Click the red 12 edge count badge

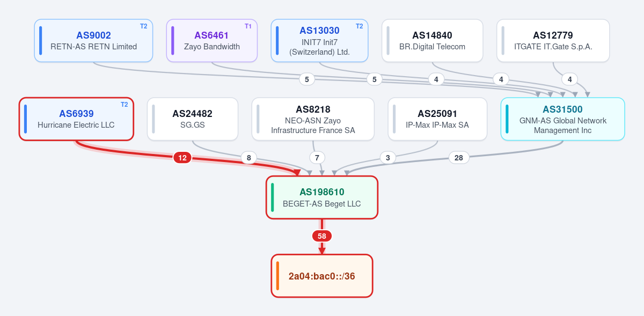pyautogui.click(x=182, y=158)
